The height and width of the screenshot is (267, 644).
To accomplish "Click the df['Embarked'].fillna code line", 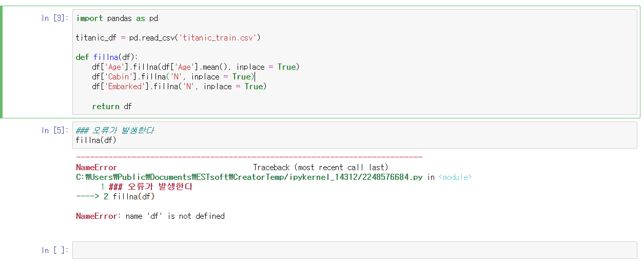I will (x=179, y=87).
